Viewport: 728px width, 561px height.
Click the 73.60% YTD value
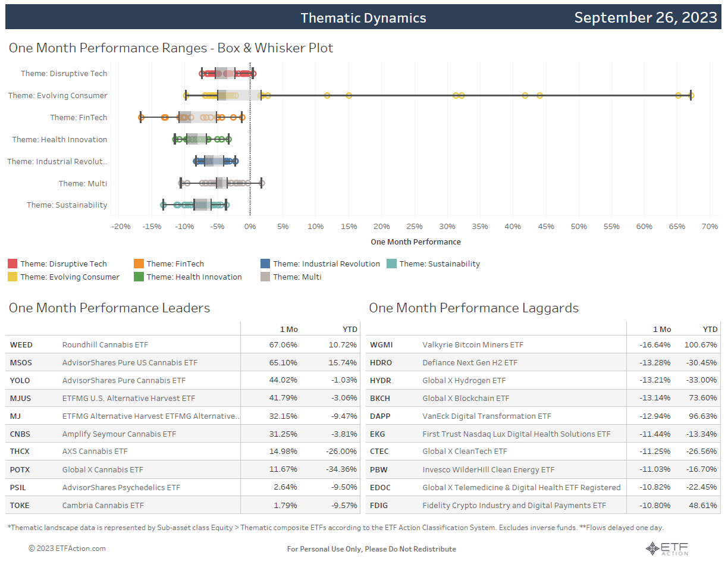[x=703, y=399]
